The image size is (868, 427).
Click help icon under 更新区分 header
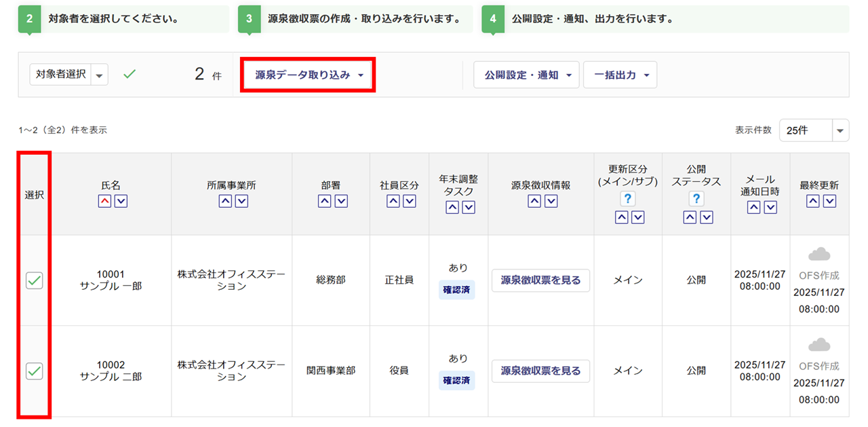coord(628,199)
